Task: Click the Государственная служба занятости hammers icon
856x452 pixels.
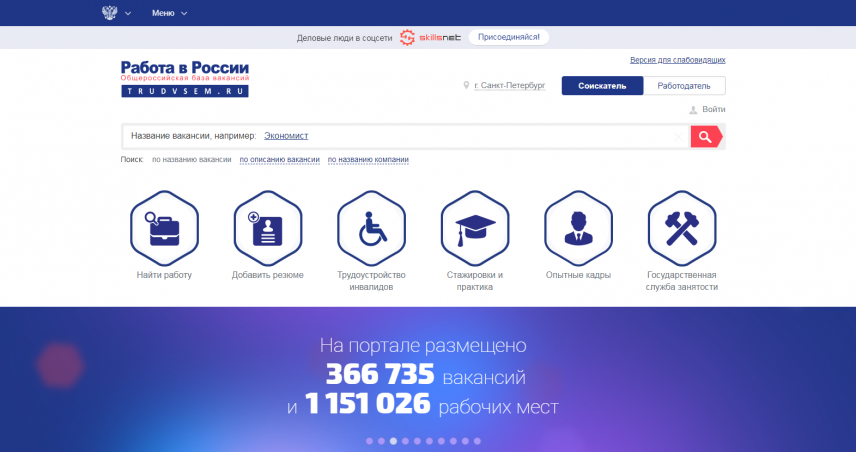Action: 682,228
